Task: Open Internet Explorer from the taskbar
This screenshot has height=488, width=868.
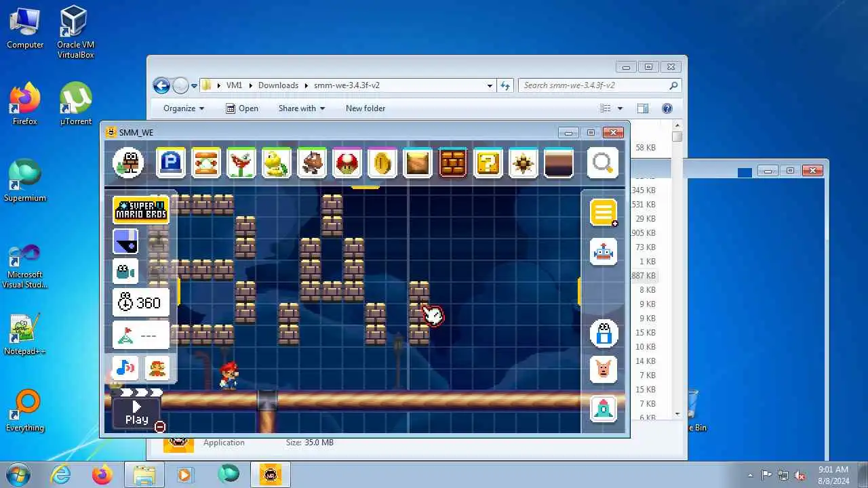Action: (x=60, y=475)
